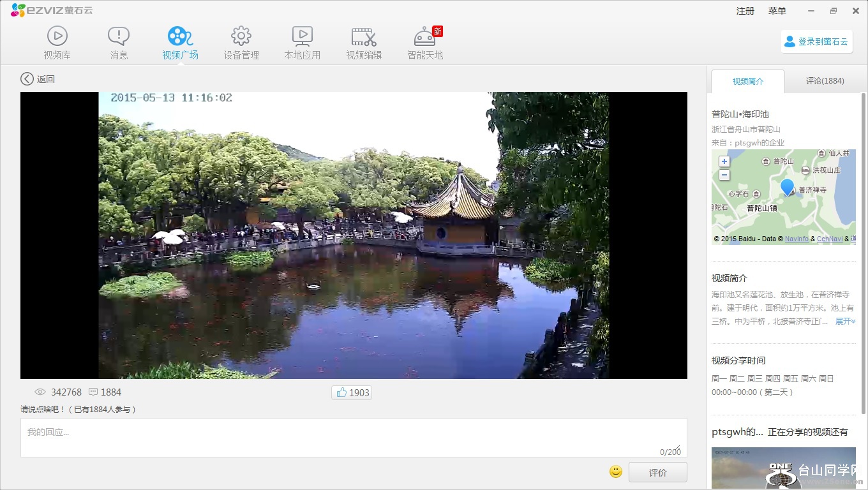Viewport: 868px width, 490px height.
Task: Open the 本地应用 local application icon
Action: (x=302, y=37)
